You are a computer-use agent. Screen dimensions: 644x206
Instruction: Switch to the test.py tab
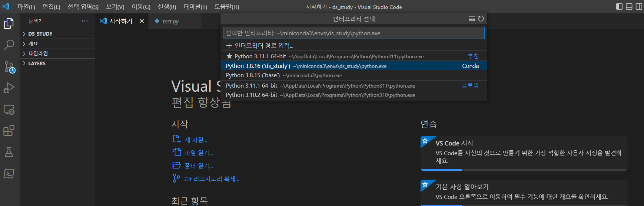tap(175, 21)
